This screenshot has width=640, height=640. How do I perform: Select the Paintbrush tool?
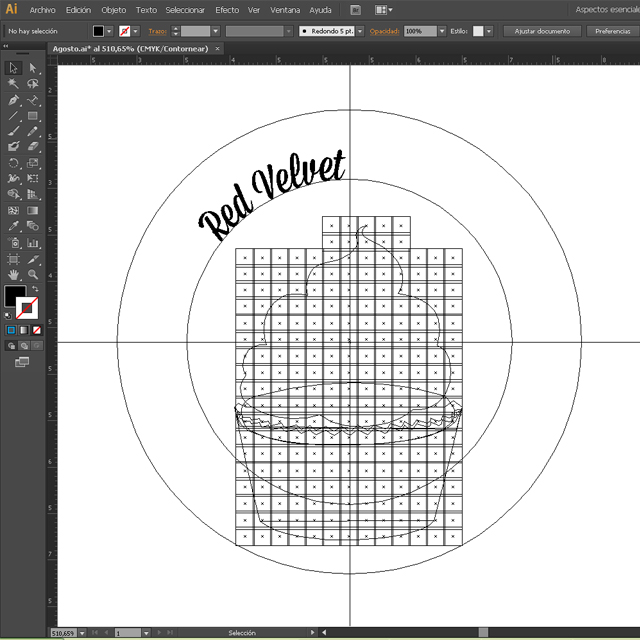[13, 131]
